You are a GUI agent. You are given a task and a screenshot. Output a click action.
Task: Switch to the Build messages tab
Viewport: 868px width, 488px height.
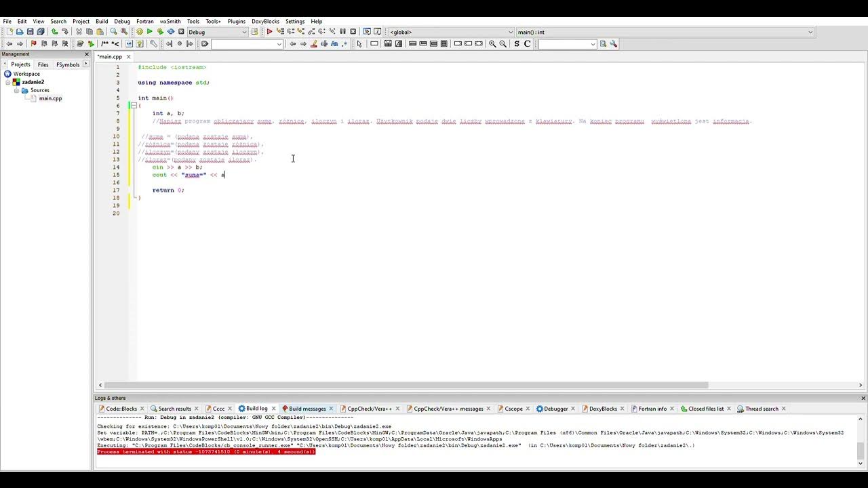pos(307,409)
